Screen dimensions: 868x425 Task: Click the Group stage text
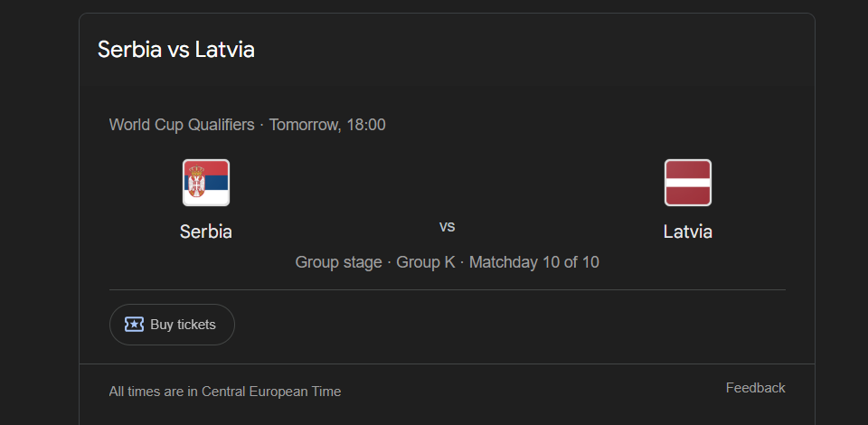pyautogui.click(x=338, y=262)
